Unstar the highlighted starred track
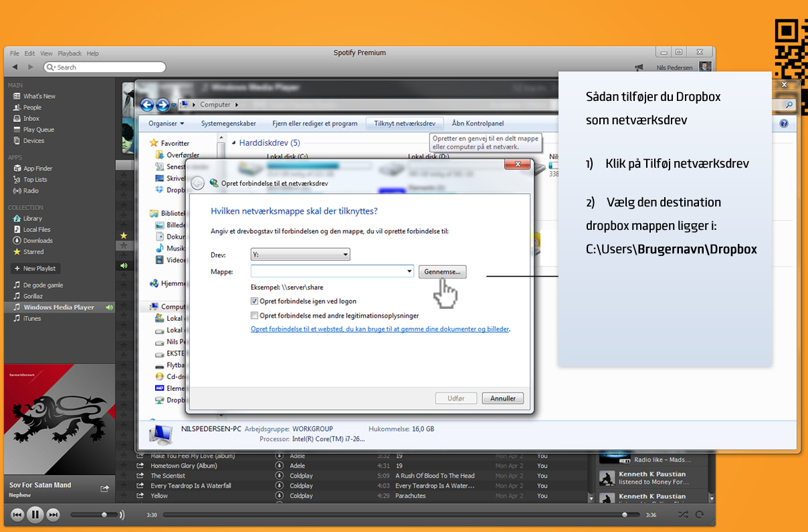The width and height of the screenshot is (808, 532). 123,235
